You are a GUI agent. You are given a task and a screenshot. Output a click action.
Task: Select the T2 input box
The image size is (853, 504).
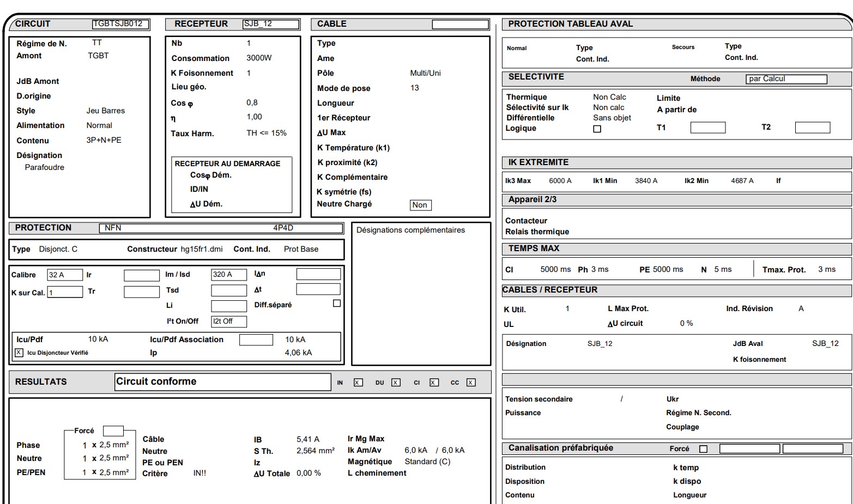click(x=812, y=127)
